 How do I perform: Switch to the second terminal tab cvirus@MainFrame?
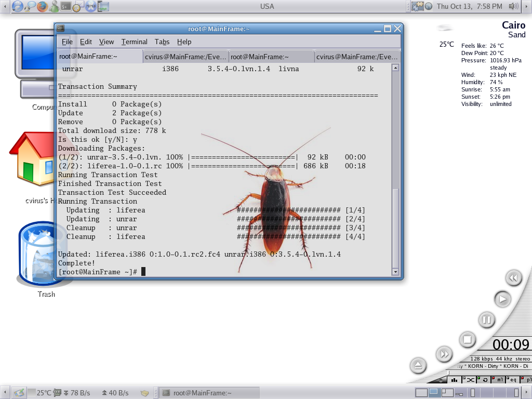point(184,57)
